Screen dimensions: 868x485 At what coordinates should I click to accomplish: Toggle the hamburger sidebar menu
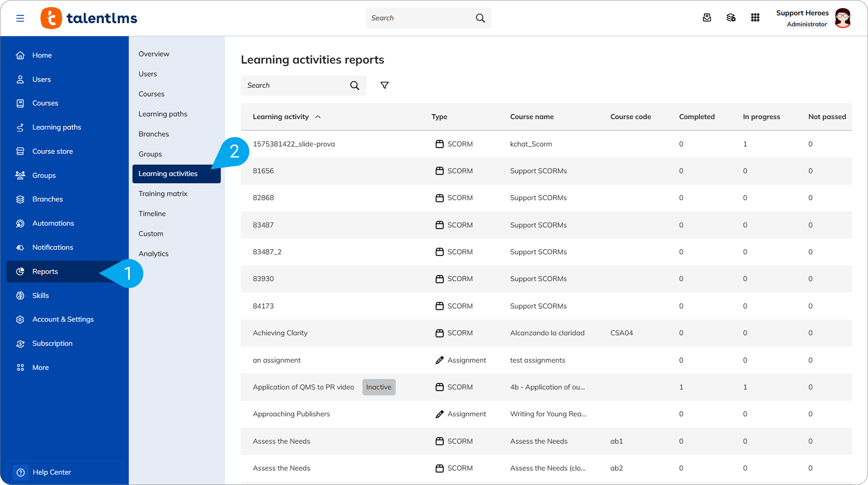click(x=20, y=18)
